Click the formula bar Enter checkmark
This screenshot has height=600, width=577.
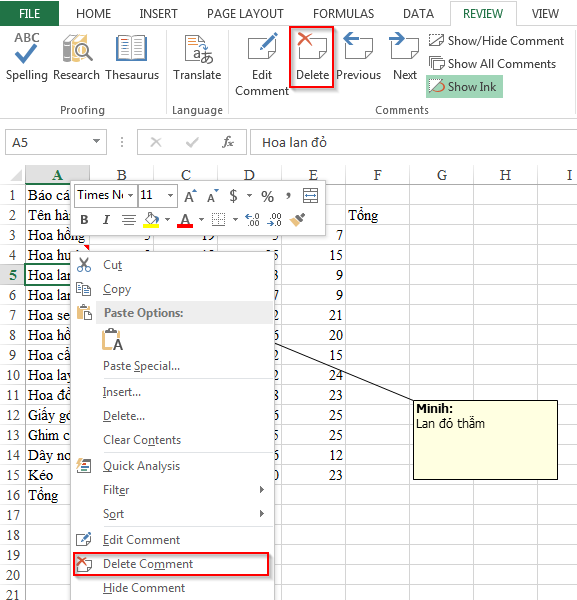coord(192,142)
